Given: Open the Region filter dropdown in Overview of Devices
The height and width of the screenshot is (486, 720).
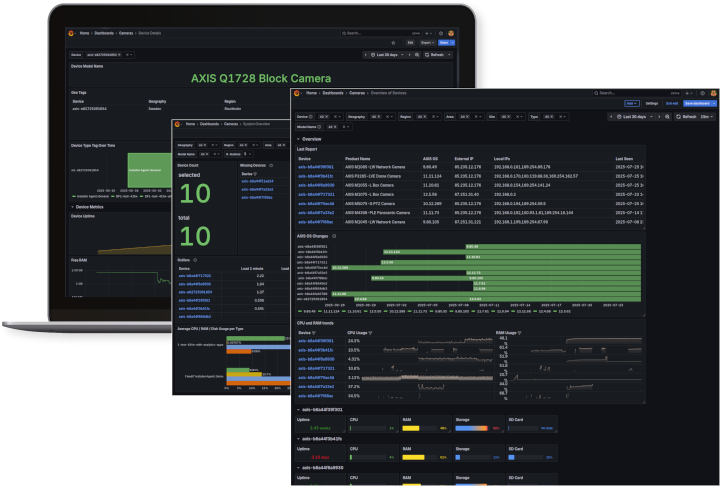Looking at the screenshot, I should click(438, 117).
